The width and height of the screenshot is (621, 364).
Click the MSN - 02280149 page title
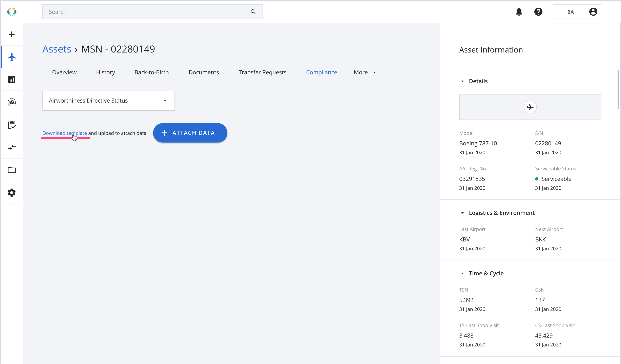point(118,49)
